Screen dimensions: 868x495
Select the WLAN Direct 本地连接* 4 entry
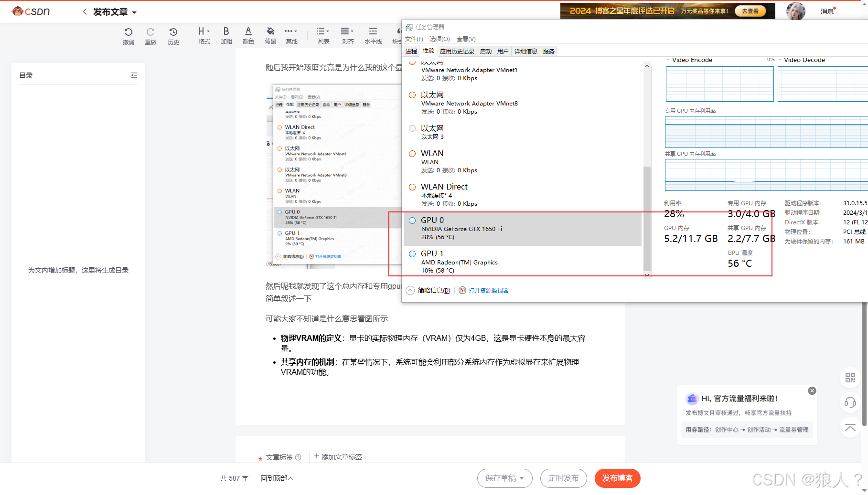tap(523, 195)
